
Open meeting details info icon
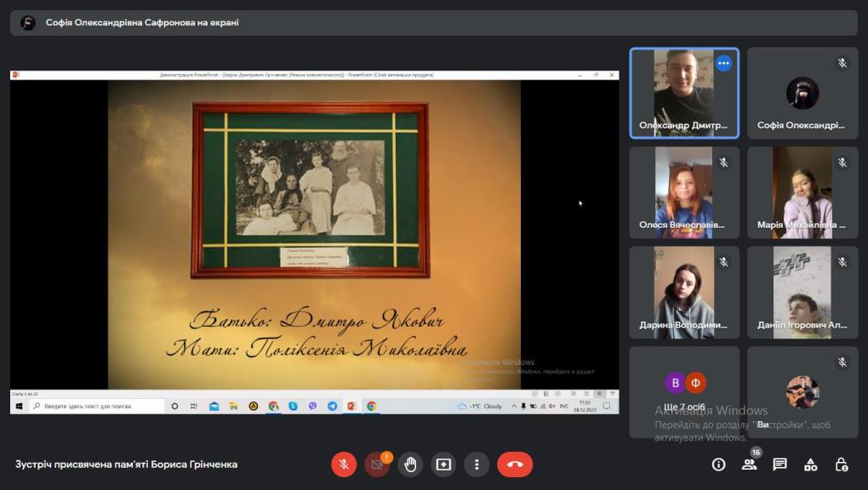coord(718,464)
